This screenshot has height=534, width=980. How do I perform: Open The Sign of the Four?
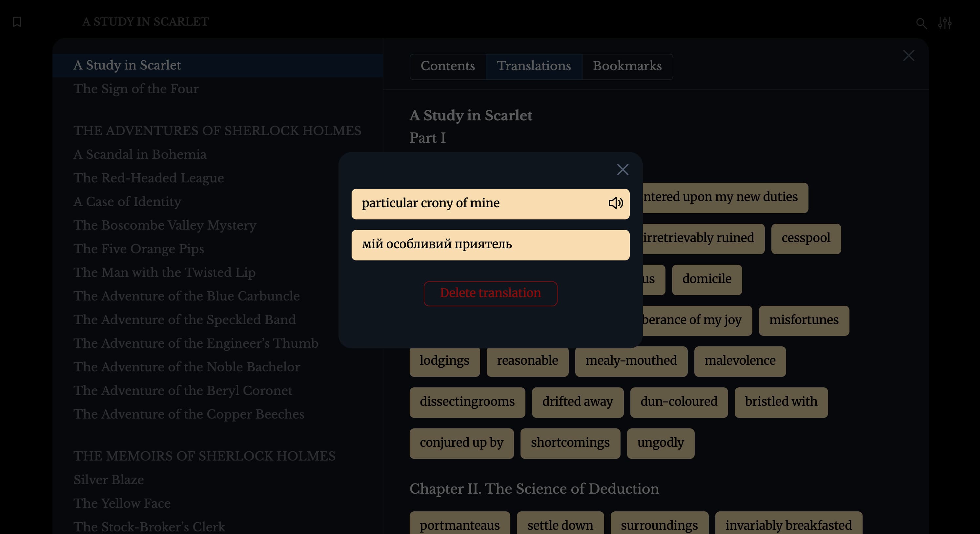coord(136,89)
